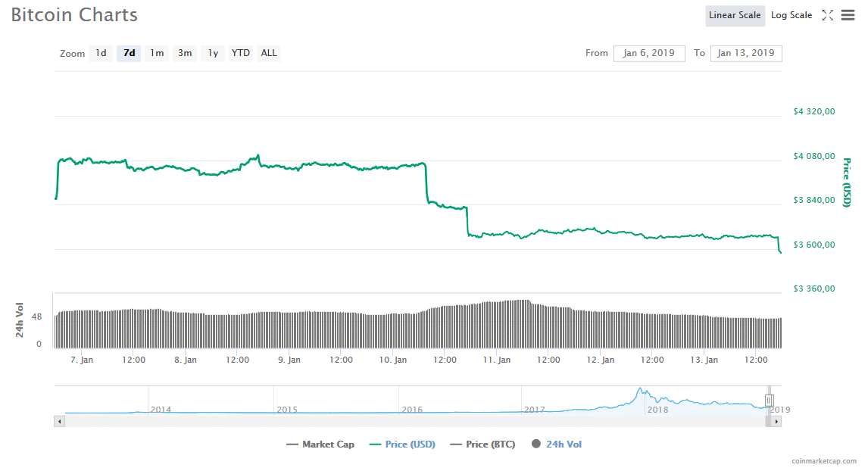Set zoom range to ALL
Viewport: 868px width, 471px height.
point(268,53)
